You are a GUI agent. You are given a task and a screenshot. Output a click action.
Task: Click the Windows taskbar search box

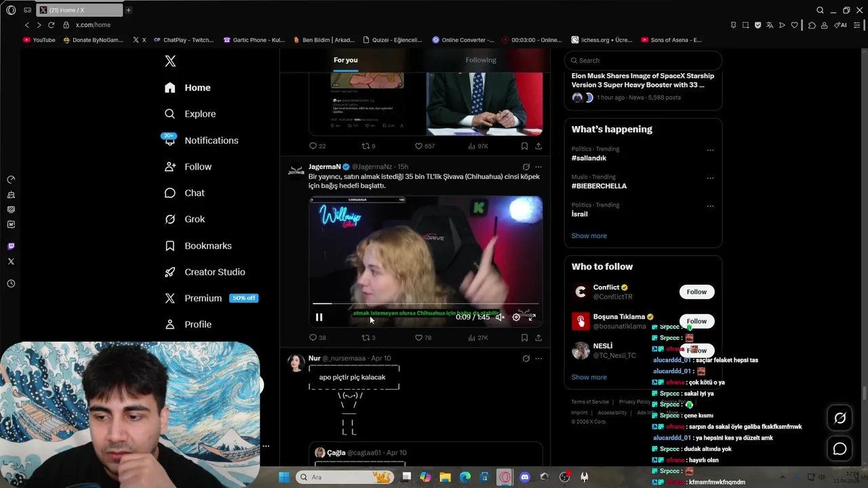(345, 477)
